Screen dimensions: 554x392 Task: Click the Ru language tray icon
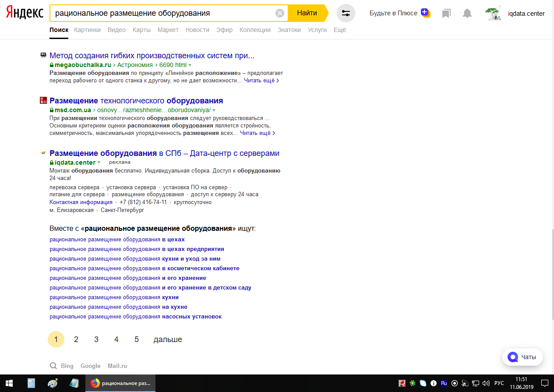(444, 383)
